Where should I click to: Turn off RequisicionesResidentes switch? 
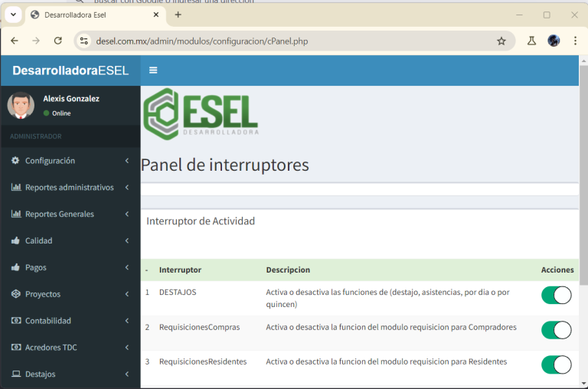pos(557,364)
